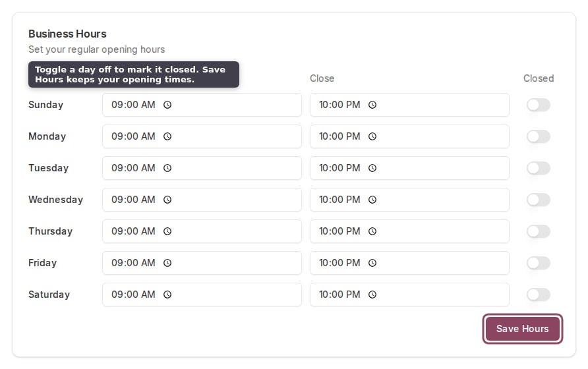Viewport: 588px width, 369px height.
Task: Focus the Saturday opening time field
Action: 202,295
